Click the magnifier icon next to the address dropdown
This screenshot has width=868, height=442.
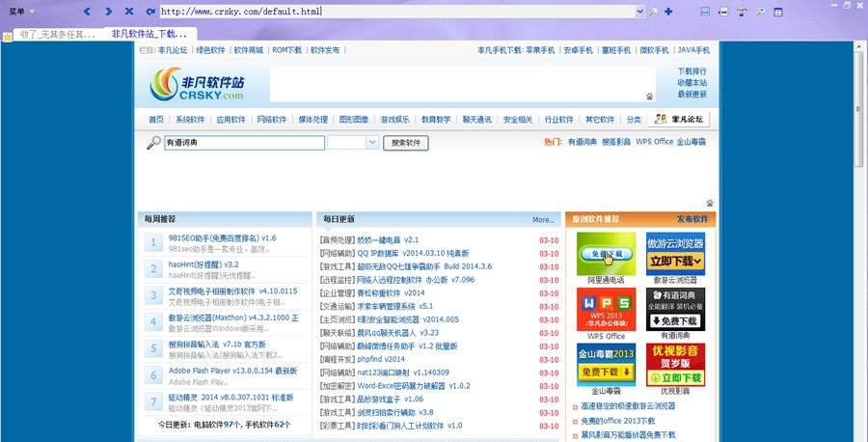(x=653, y=11)
